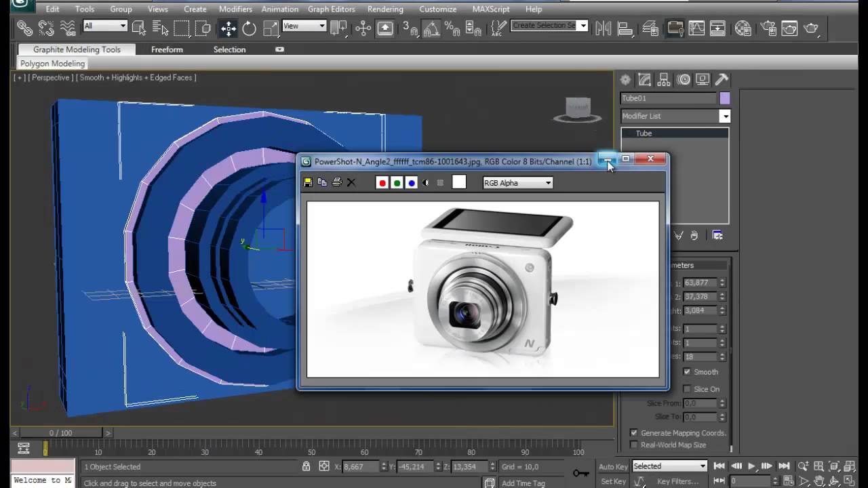Click the Bind to Space Warp tool
868x488 pixels.
pyautogui.click(x=68, y=28)
